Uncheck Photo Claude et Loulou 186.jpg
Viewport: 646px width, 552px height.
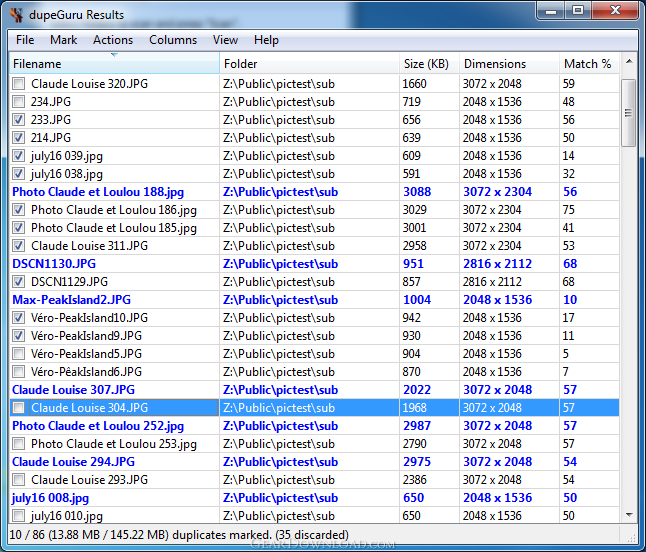18,210
